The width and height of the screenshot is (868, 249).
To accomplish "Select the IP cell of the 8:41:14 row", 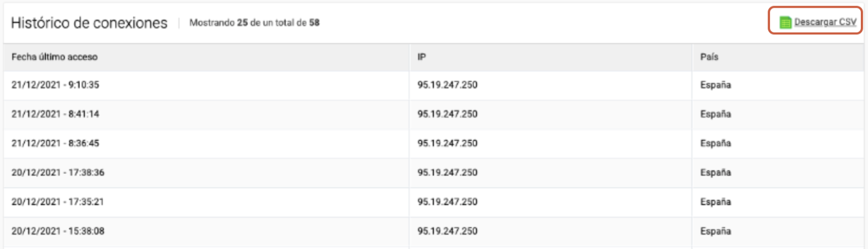I will pyautogui.click(x=448, y=114).
